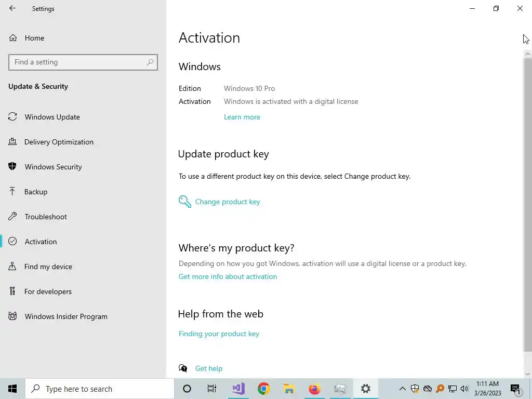This screenshot has height=399, width=532.
Task: Go back with the Settings back arrow
Action: [12, 8]
